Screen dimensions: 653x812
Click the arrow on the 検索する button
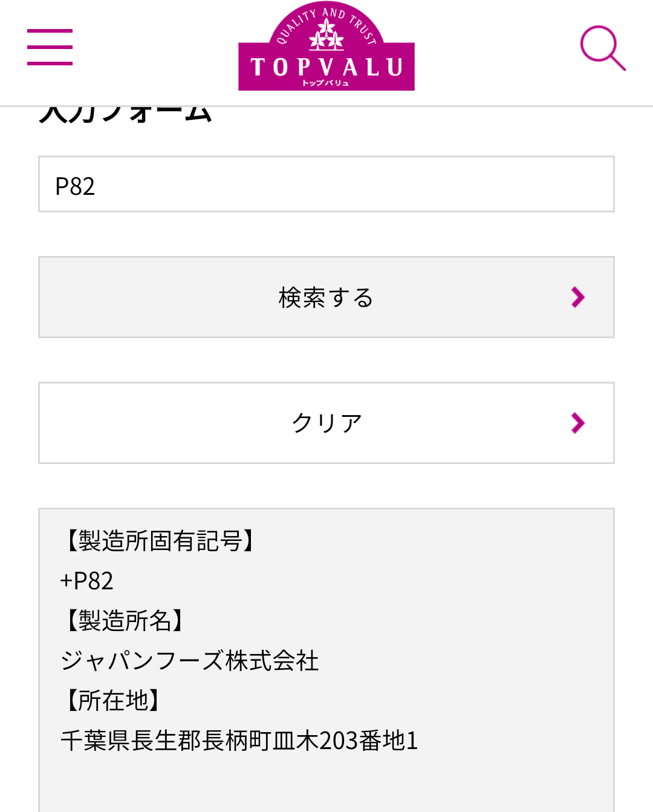578,297
